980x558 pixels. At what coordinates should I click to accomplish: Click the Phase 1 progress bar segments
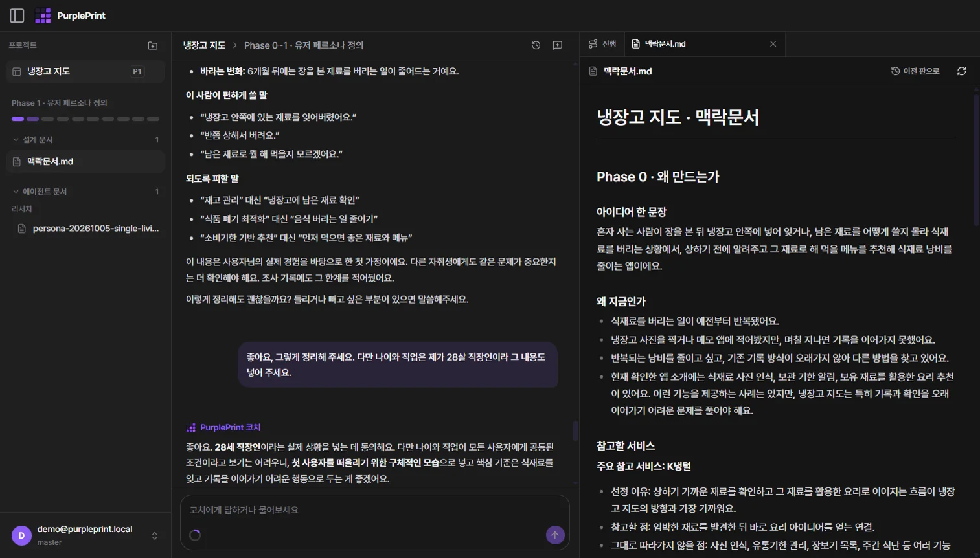coord(85,119)
